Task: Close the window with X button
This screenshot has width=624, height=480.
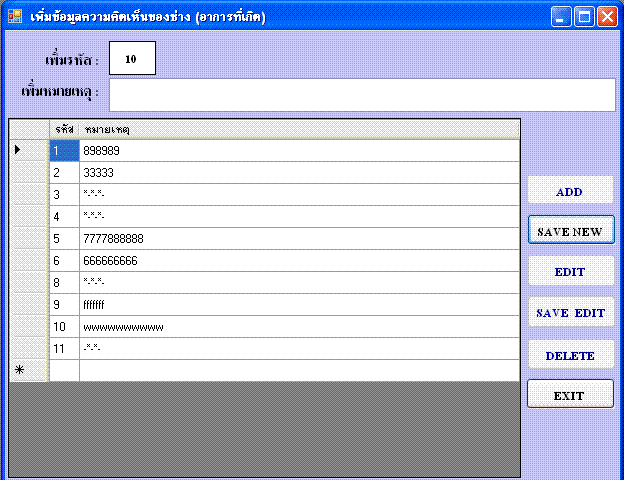Action: [607, 17]
